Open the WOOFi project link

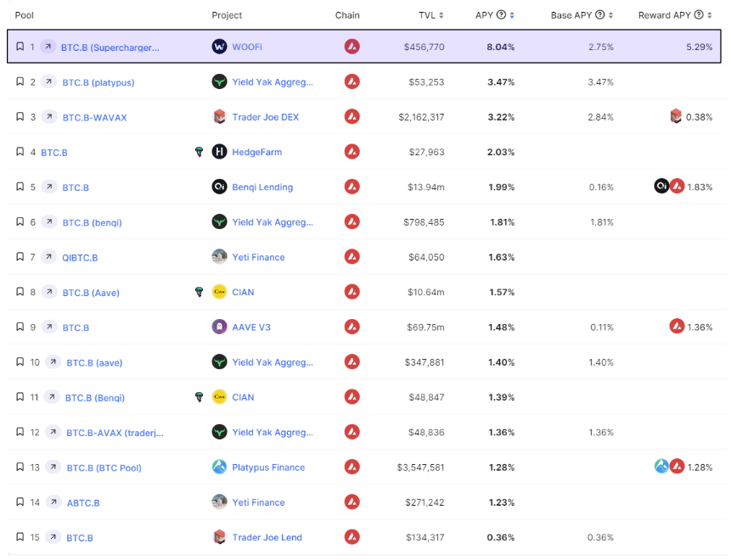coord(247,47)
